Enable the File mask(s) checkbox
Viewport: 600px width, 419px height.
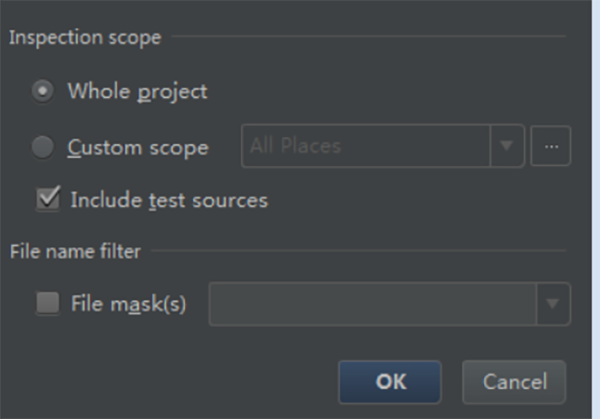tap(48, 303)
